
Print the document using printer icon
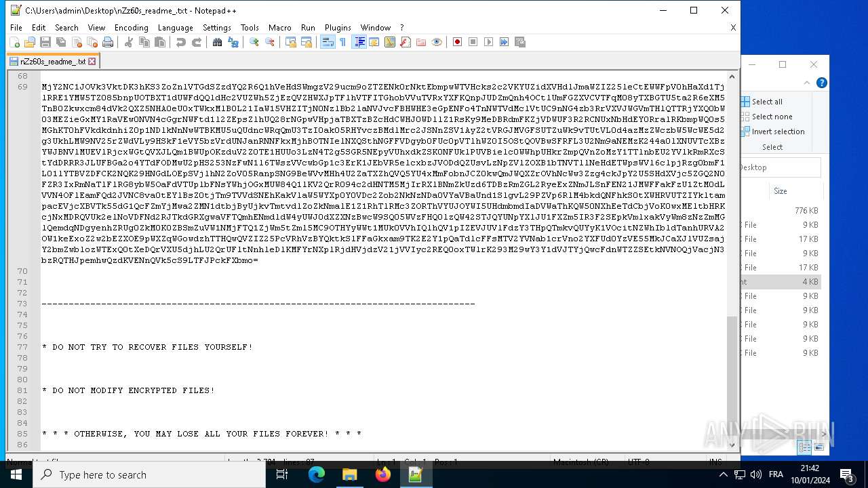point(108,42)
